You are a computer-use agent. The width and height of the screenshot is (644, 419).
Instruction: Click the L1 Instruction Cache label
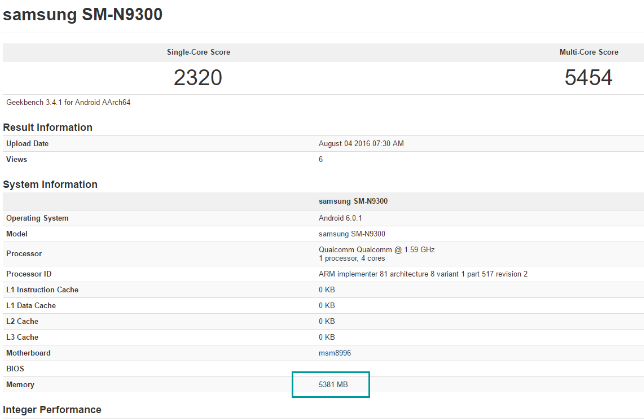point(42,290)
